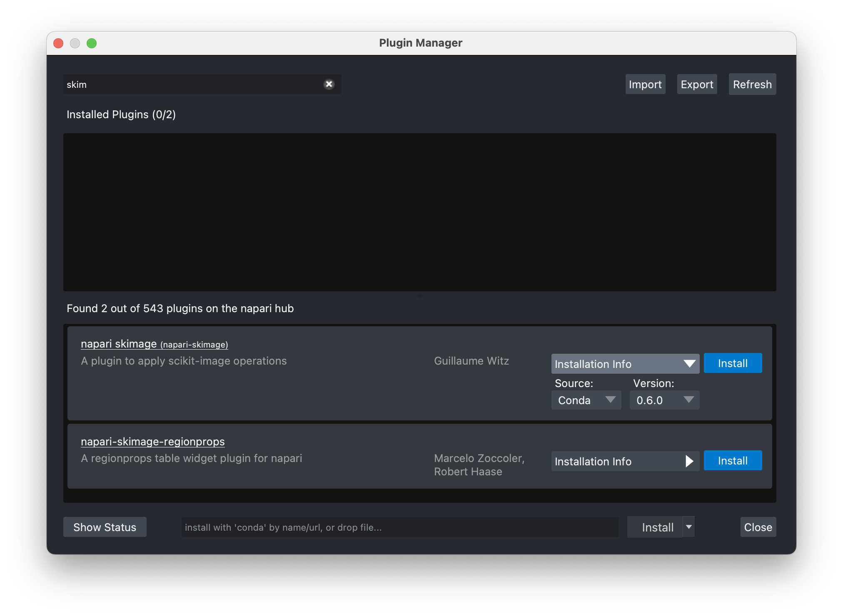Expand Installation Info for napari skimage
This screenshot has width=843, height=616.
click(x=625, y=364)
